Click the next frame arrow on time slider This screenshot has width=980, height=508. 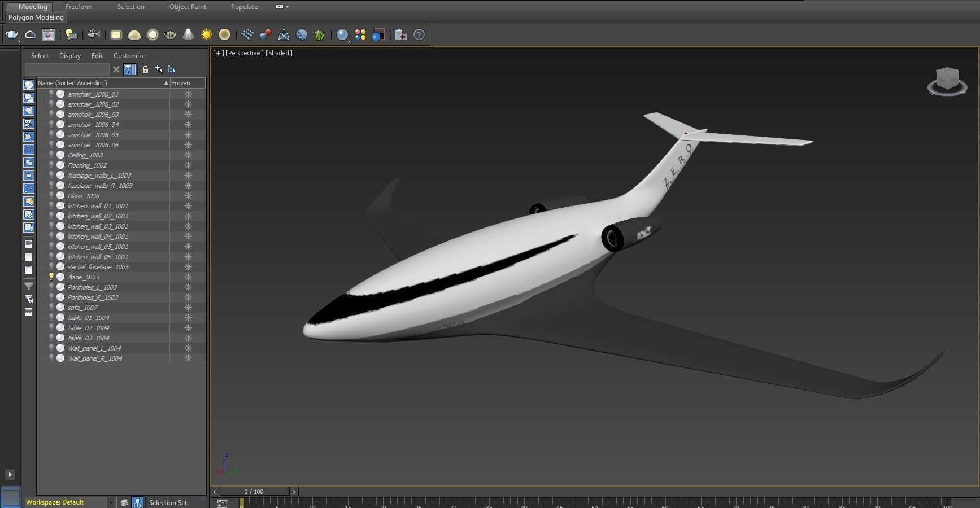tap(294, 492)
